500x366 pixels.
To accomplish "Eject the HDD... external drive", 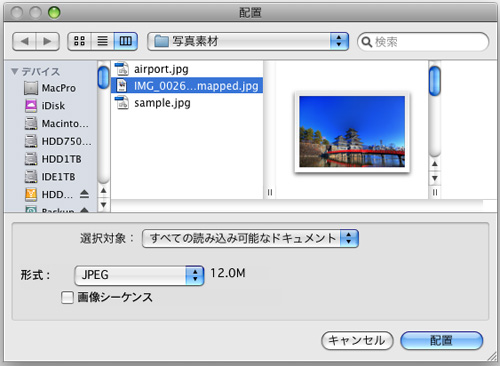I will [84, 194].
